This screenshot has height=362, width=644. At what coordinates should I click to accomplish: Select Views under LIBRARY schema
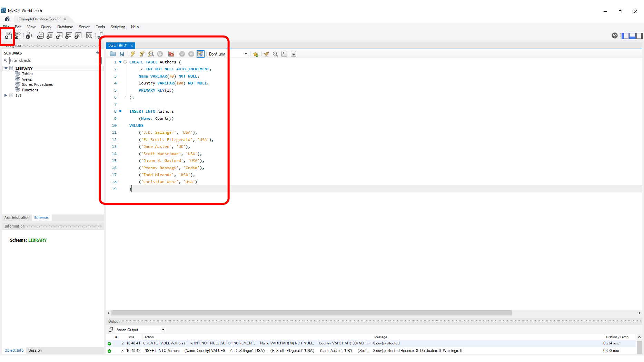pos(27,79)
